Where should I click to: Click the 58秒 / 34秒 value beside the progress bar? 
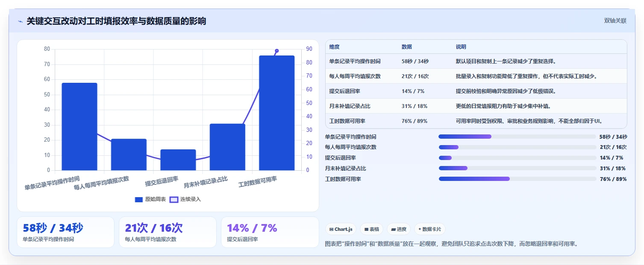click(x=613, y=137)
